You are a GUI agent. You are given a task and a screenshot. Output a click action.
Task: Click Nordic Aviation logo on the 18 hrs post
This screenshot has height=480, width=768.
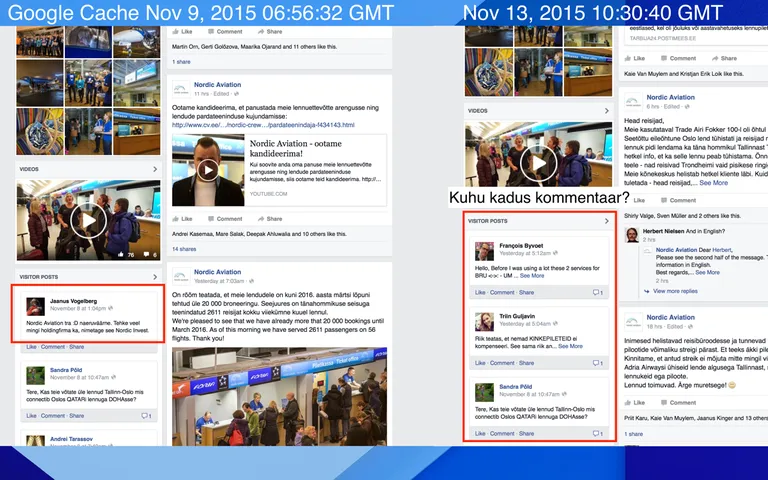tap(633, 321)
